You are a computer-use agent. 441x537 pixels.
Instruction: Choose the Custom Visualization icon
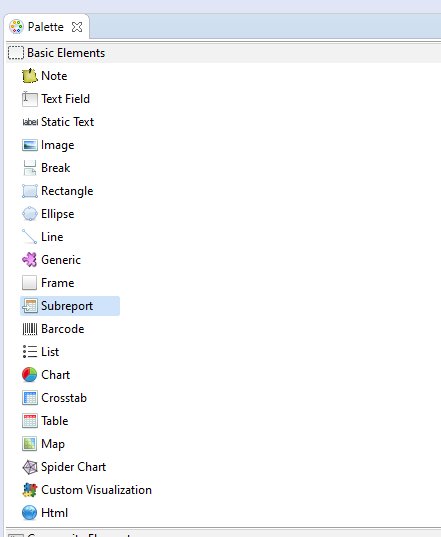29,490
